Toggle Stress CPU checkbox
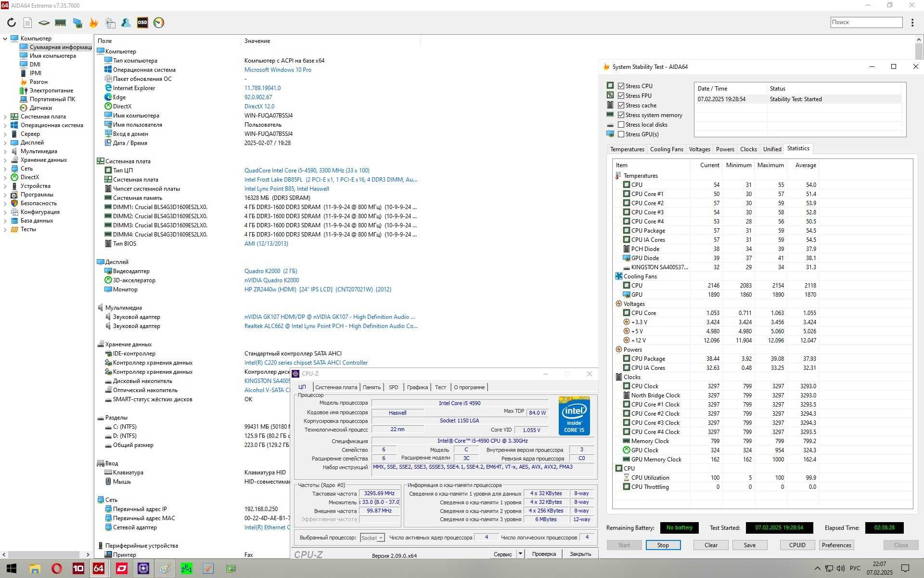The width and height of the screenshot is (924, 578). click(x=621, y=86)
